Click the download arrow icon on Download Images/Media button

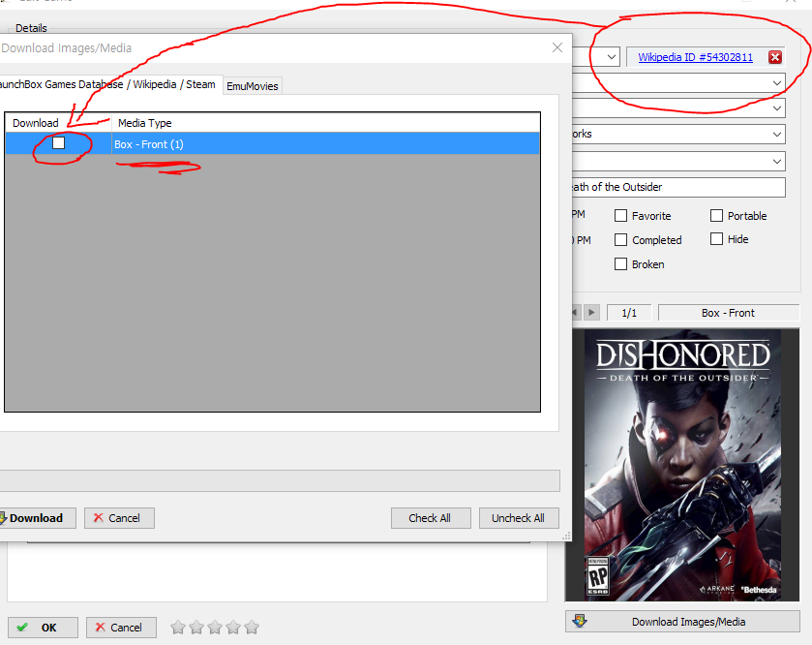(580, 621)
